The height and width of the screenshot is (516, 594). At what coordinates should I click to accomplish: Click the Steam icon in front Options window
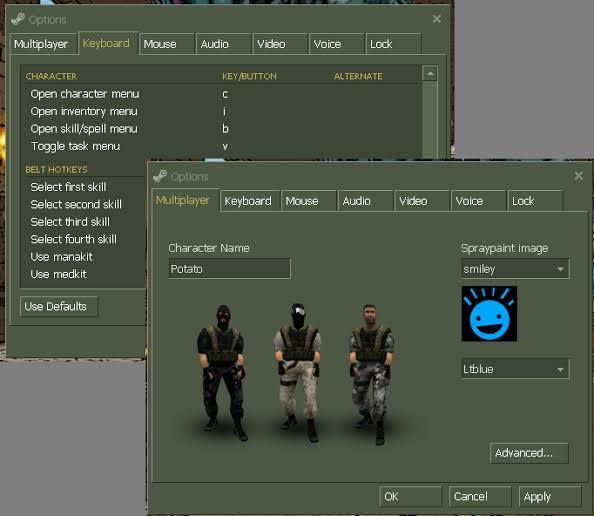tap(160, 176)
